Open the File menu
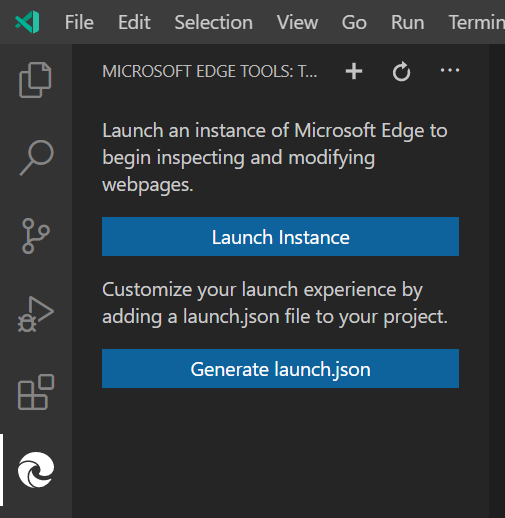Viewport: 505px width, 518px height. click(79, 22)
